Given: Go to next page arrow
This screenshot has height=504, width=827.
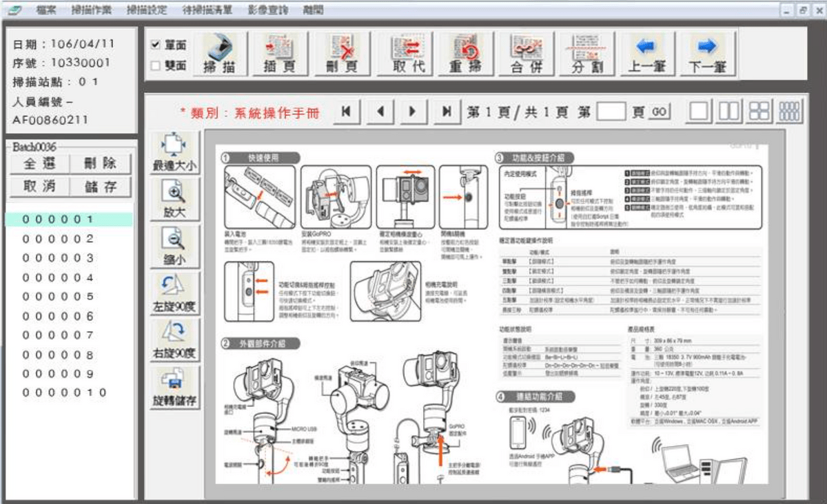Looking at the screenshot, I should pos(413,112).
